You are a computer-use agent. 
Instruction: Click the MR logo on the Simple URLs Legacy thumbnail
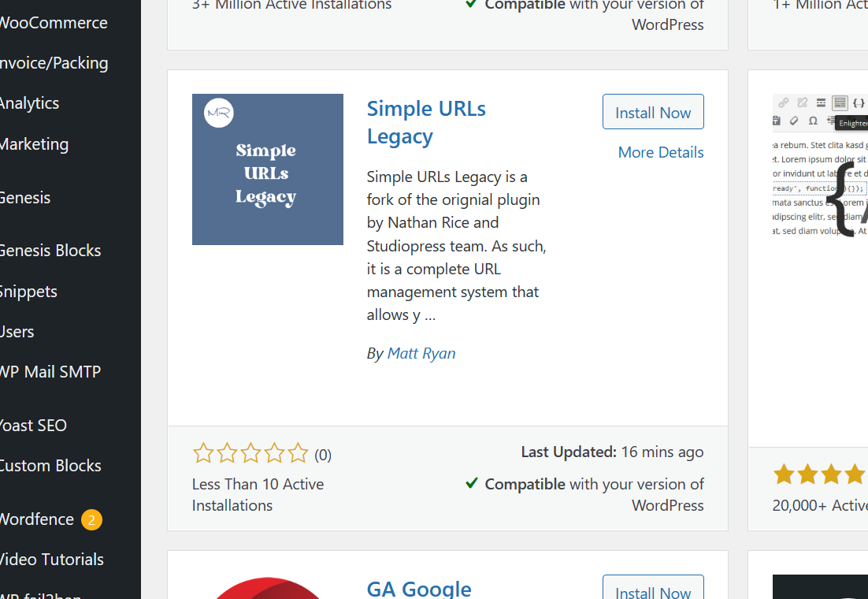[x=218, y=113]
